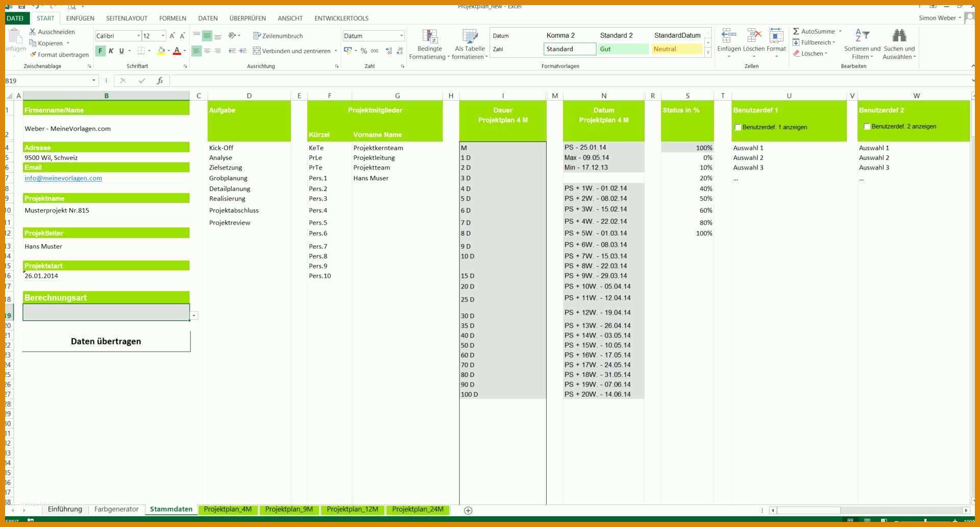Select the Kick-Off task cell
Image resolution: width=980 pixels, height=527 pixels.
(249, 148)
